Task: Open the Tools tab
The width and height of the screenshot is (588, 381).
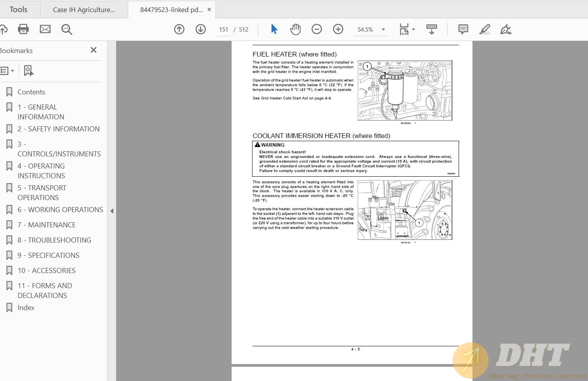Action: [x=18, y=9]
